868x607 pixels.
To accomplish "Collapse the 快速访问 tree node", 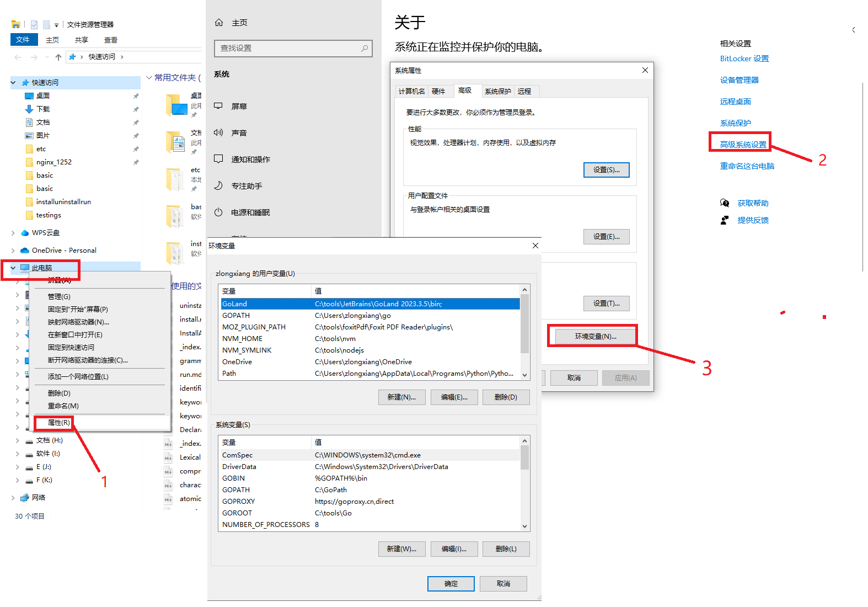I will 13,83.
